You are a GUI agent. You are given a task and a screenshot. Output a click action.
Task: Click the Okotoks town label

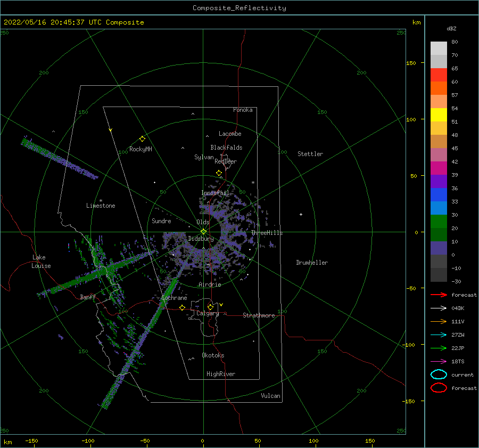coord(213,355)
